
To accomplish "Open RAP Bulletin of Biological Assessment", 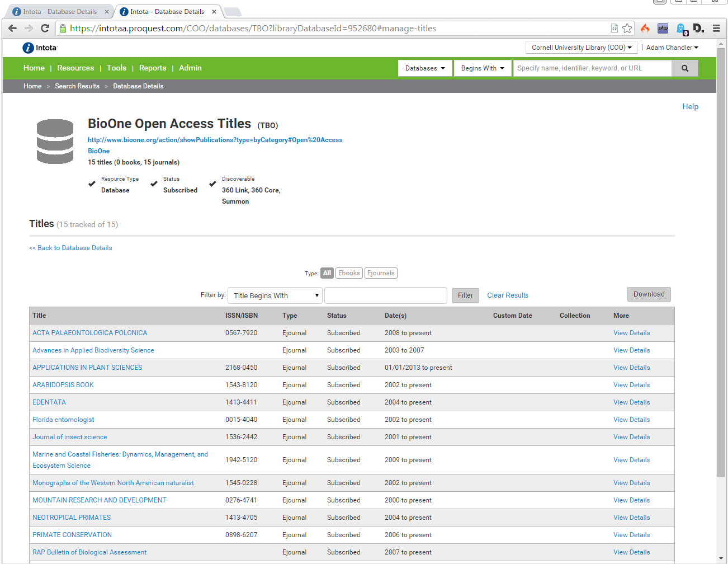I will 89,552.
